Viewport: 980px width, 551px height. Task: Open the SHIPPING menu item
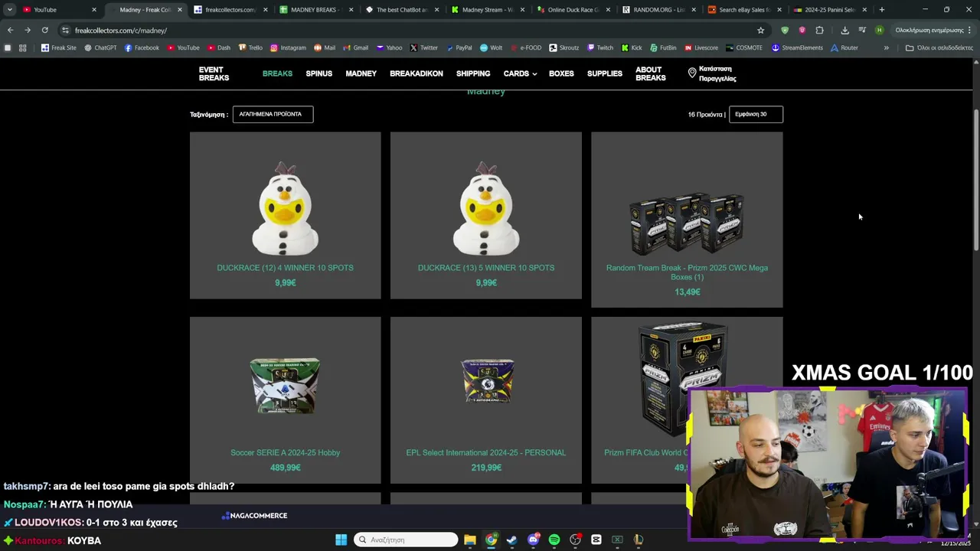pos(473,73)
